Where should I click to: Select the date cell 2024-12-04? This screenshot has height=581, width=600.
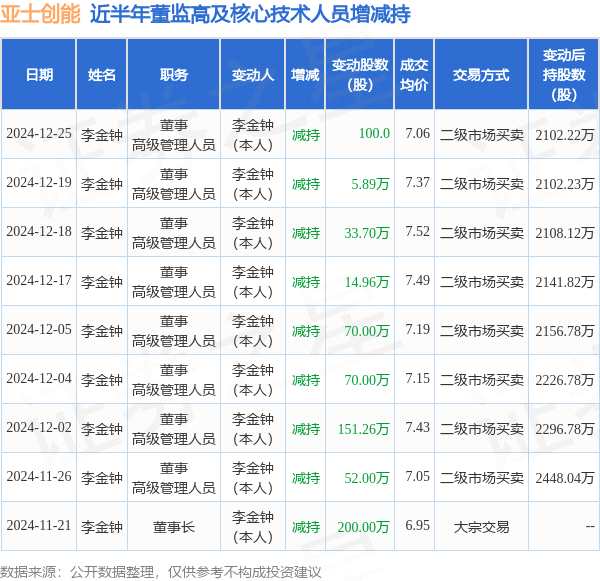click(x=39, y=379)
